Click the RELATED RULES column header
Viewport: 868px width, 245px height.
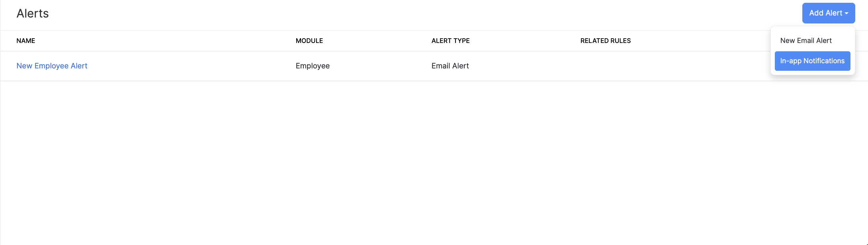605,41
